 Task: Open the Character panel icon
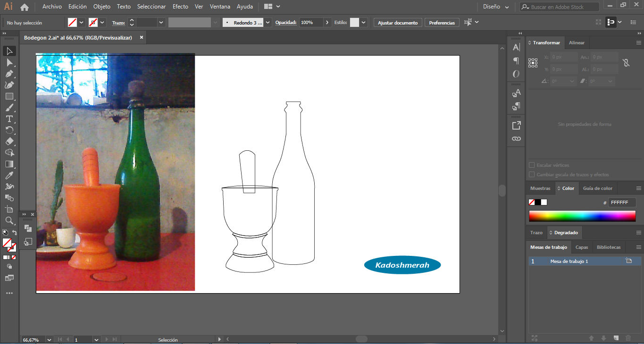pos(516,47)
